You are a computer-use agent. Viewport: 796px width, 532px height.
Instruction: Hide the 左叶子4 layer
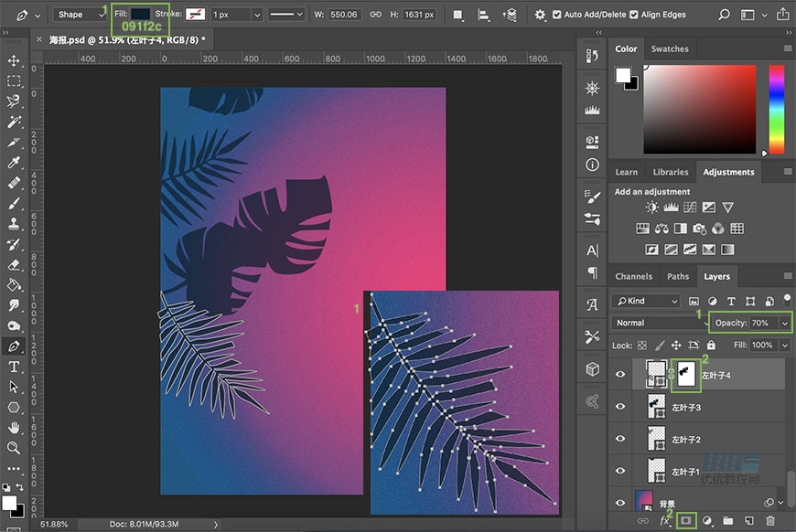(x=620, y=374)
